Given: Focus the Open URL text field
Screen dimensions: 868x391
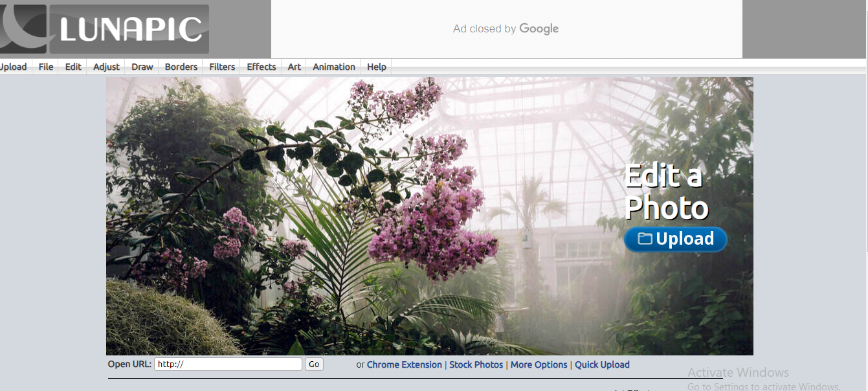Looking at the screenshot, I should tap(228, 364).
